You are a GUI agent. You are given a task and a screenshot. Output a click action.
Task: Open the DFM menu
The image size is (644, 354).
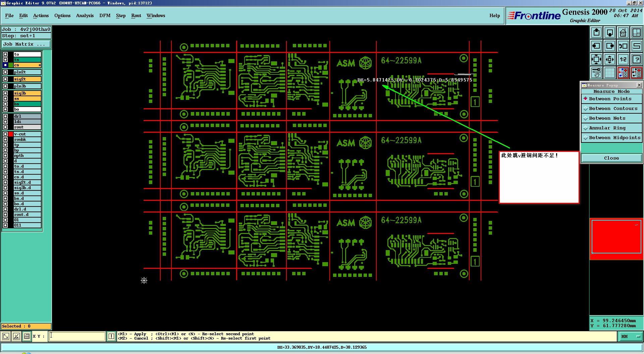pyautogui.click(x=105, y=16)
